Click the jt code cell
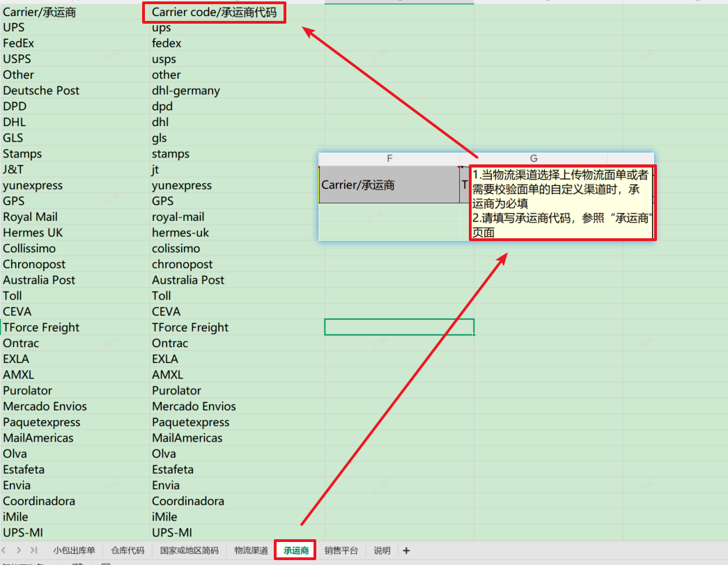The width and height of the screenshot is (728, 565). tap(237, 169)
